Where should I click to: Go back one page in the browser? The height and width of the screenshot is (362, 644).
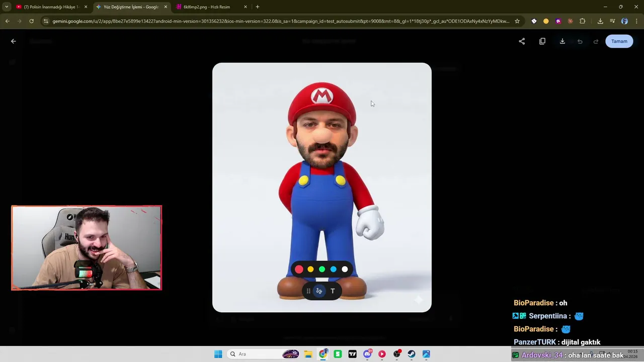point(7,21)
